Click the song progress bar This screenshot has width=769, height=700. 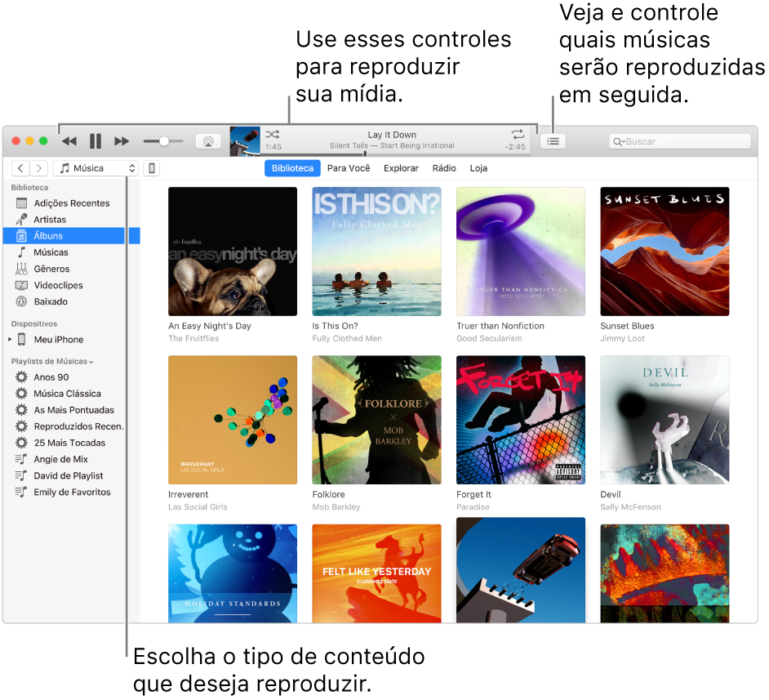(x=396, y=154)
